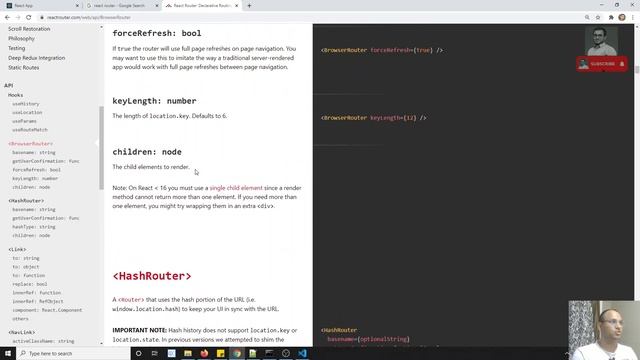Open the Chrome three-dot menu
640x360 pixels.
633,18
